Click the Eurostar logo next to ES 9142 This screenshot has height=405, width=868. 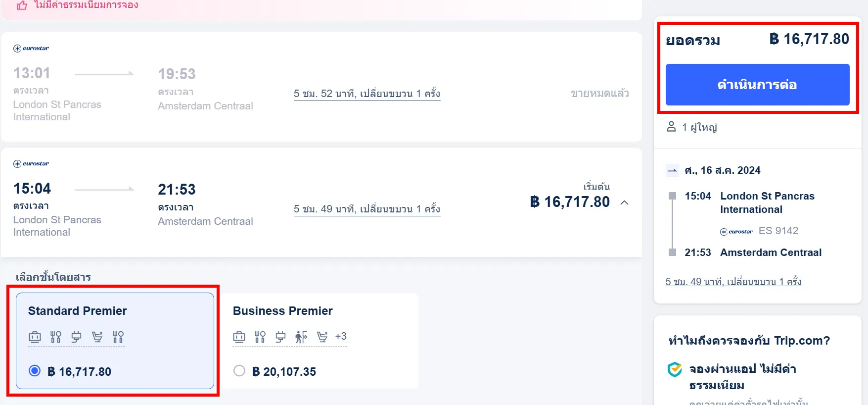[x=737, y=231]
